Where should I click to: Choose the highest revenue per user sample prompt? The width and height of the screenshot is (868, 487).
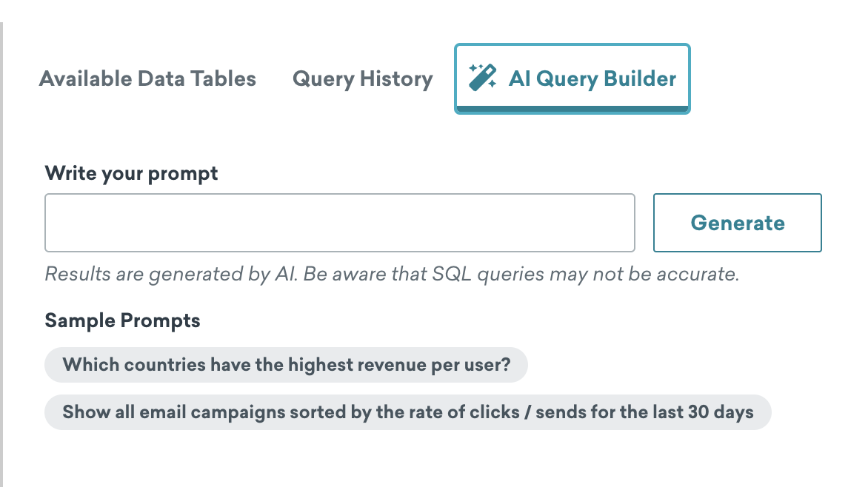point(286,365)
